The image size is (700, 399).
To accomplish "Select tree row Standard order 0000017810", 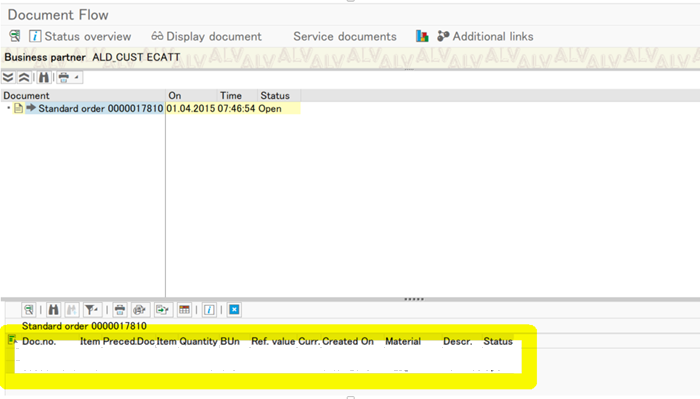I will [x=100, y=108].
